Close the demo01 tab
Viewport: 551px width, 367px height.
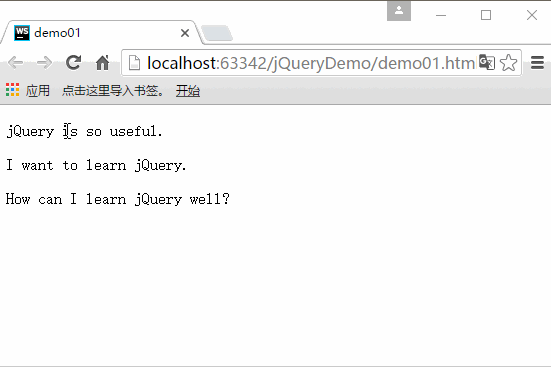click(185, 33)
